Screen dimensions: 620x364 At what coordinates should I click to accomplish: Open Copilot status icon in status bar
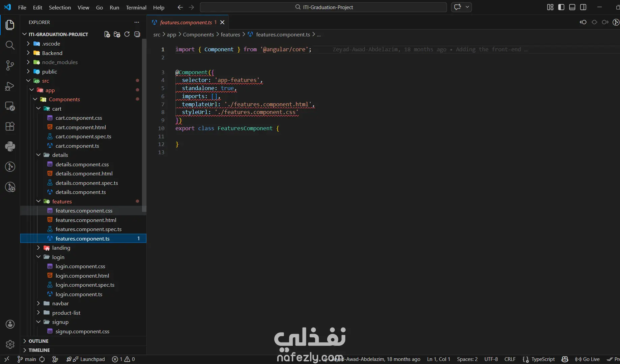565,359
